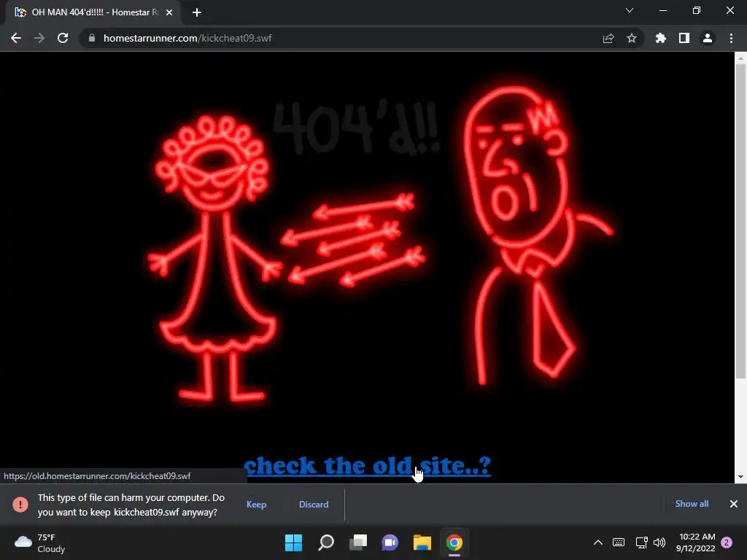Click the homestarrunner.com address bar
The width and height of the screenshot is (747, 560).
pyautogui.click(x=362, y=38)
